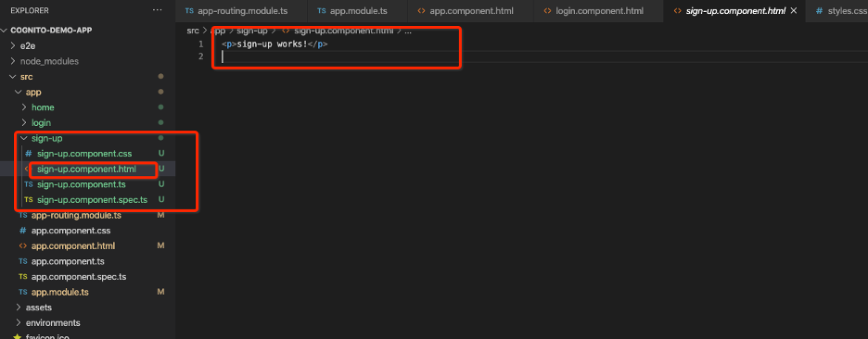Collapse the app folder in Explorer tree
The width and height of the screenshot is (868, 339).
19,93
